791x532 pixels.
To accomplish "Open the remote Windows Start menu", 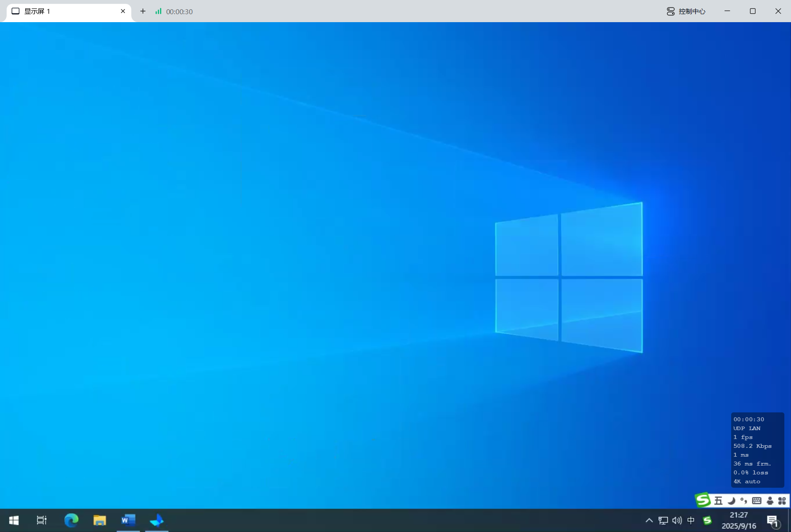I will [x=14, y=520].
